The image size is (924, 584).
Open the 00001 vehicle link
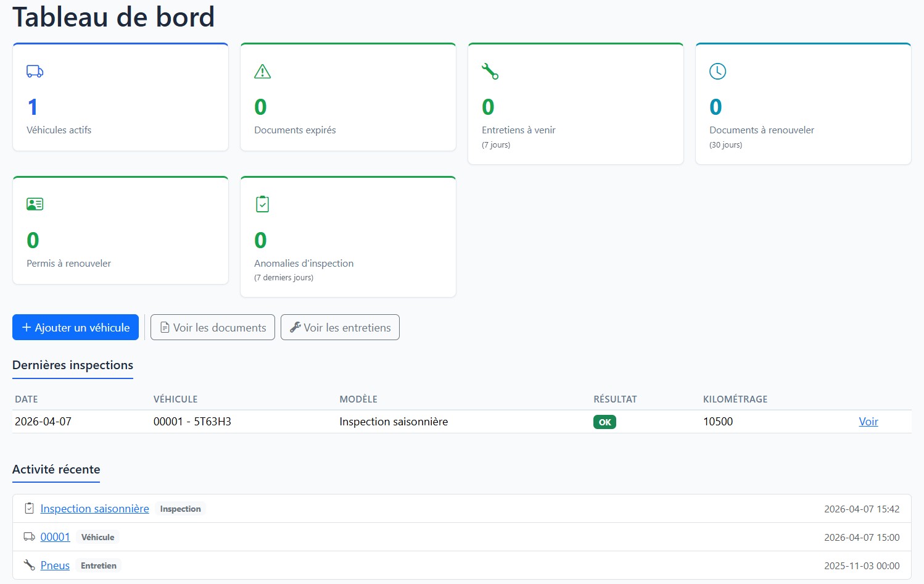(x=55, y=537)
